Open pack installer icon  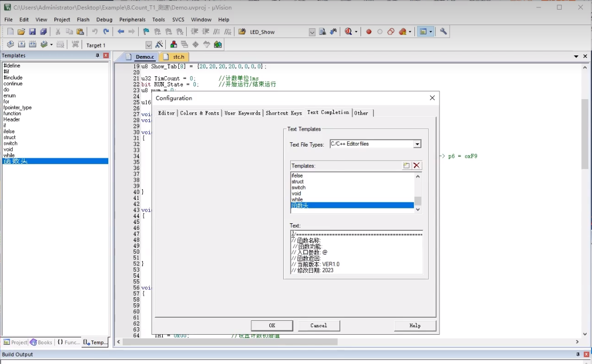(218, 45)
